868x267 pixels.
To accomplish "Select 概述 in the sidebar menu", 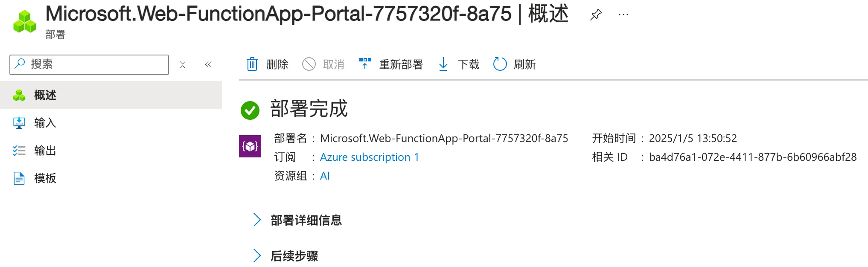I will click(x=45, y=95).
